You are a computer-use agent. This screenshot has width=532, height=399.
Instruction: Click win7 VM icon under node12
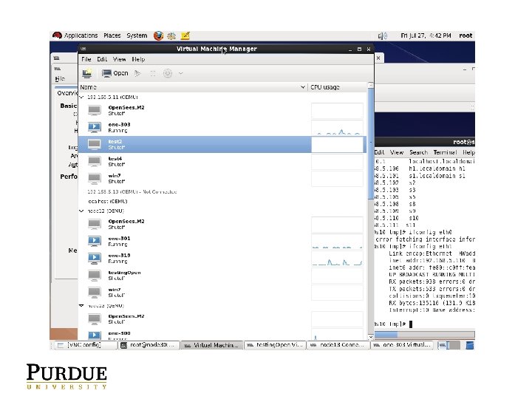pos(95,293)
